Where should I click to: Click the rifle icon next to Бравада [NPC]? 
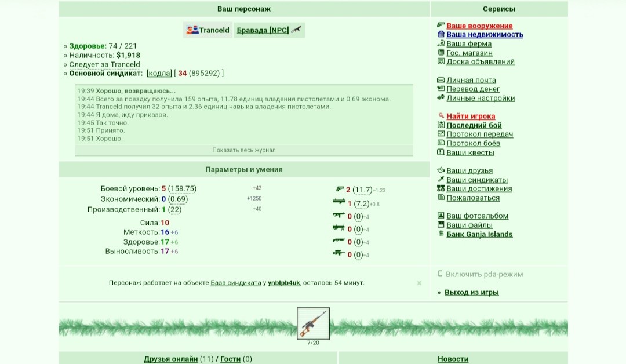click(296, 30)
